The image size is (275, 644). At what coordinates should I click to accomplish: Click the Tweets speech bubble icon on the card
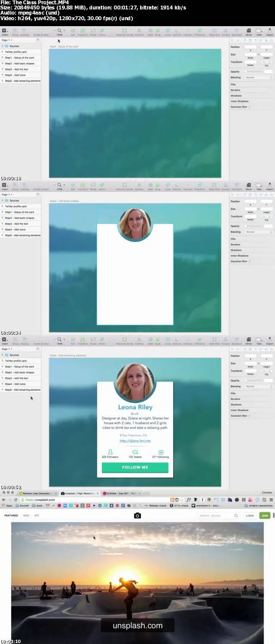tap(135, 452)
